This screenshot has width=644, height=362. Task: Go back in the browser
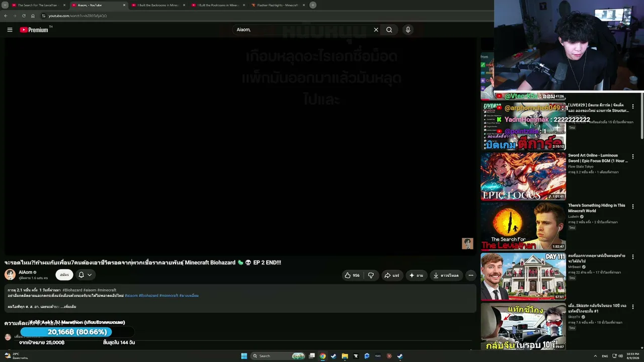click(x=6, y=16)
